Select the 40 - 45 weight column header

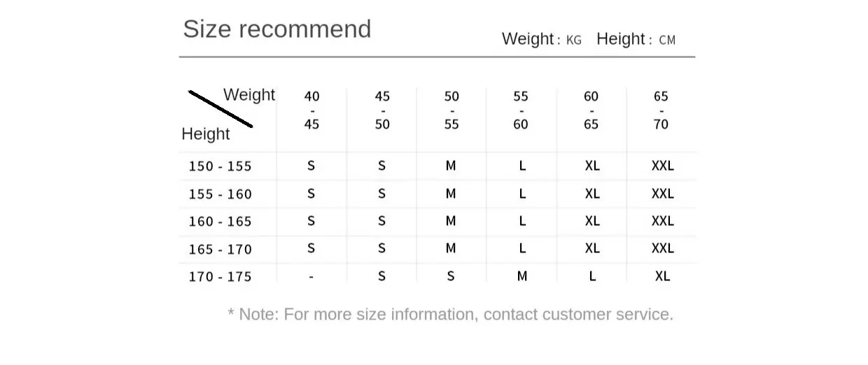pyautogui.click(x=311, y=110)
